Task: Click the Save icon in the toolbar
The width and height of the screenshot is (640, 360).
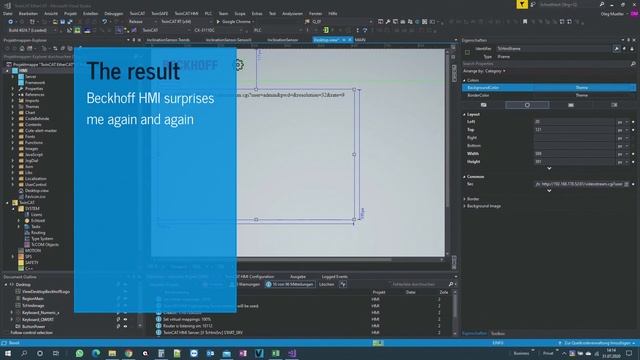Action: coord(62,22)
